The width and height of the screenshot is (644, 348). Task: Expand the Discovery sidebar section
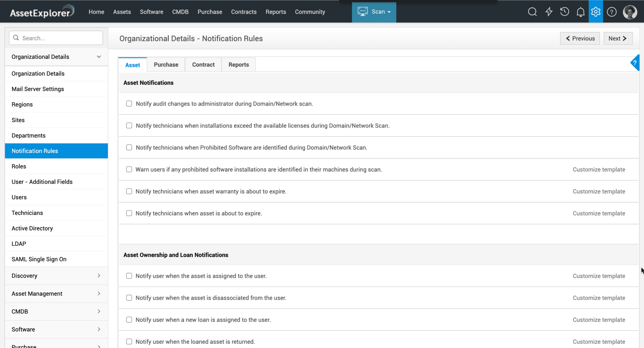click(56, 276)
